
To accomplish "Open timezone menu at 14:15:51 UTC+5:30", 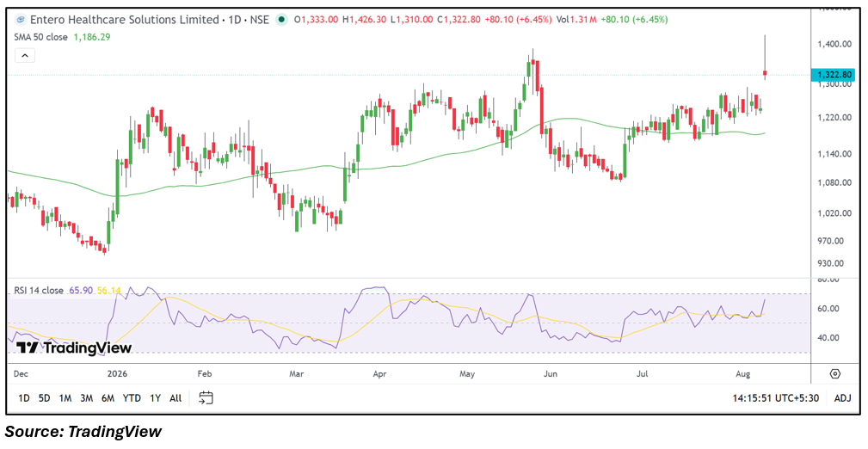I will click(x=776, y=398).
